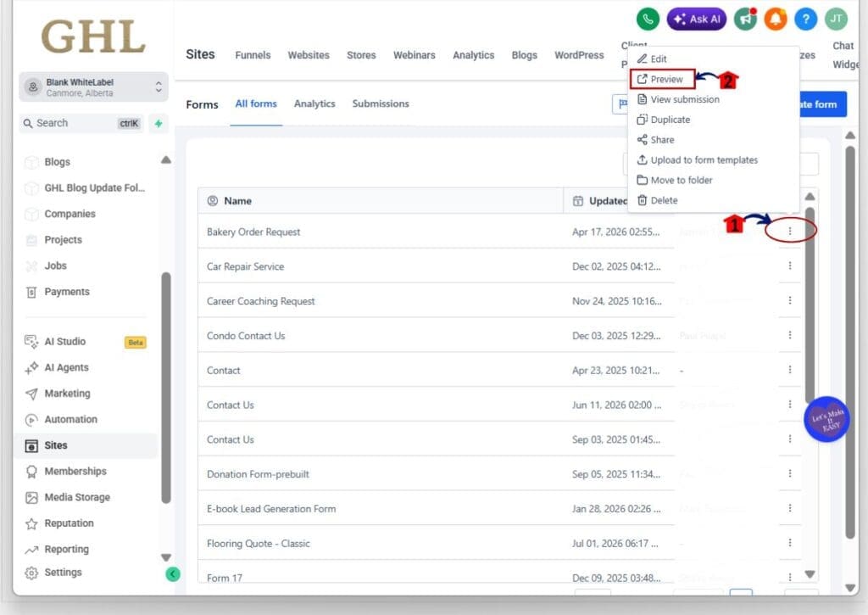Open Media Storage in the sidebar
Image resolution: width=868 pixels, height=615 pixels.
click(77, 498)
